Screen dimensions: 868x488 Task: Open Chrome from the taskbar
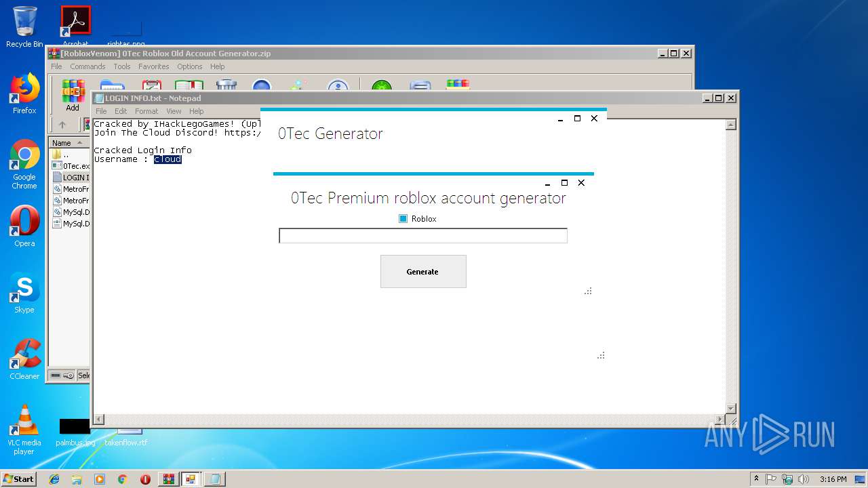click(122, 479)
